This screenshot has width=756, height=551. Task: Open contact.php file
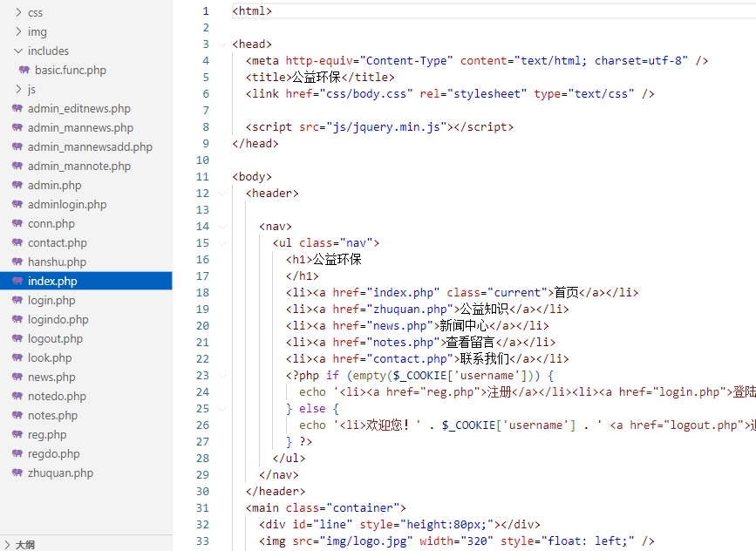tap(58, 243)
